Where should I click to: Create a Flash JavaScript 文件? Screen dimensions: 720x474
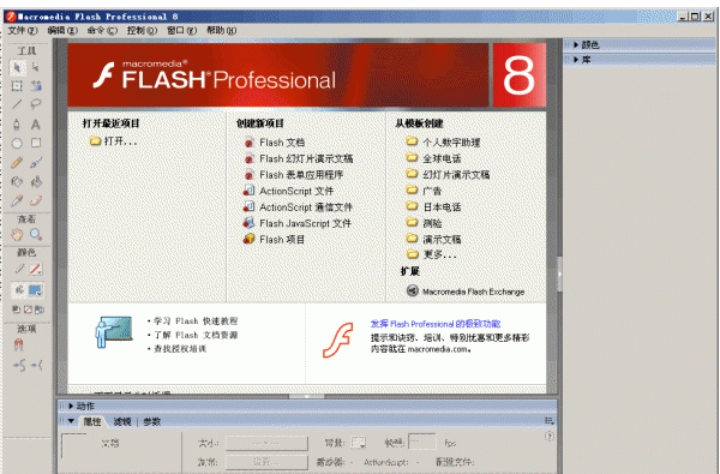[297, 223]
